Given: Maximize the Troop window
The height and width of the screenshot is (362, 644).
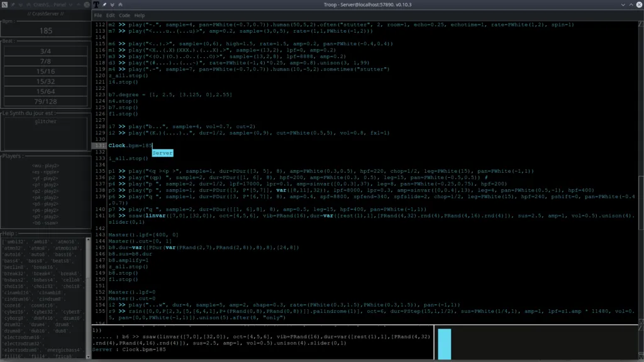Looking at the screenshot, I should coord(631,4).
